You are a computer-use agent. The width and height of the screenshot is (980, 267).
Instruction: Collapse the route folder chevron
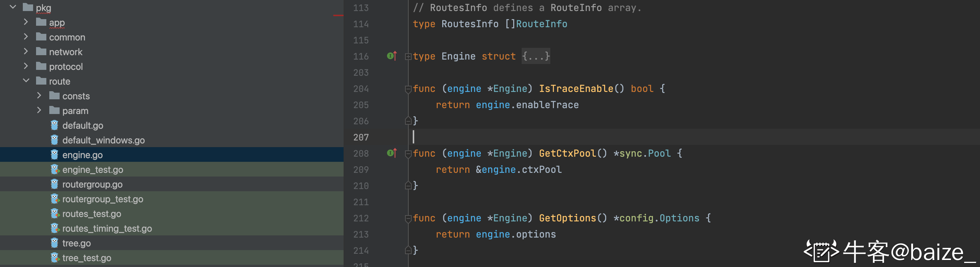coord(26,81)
